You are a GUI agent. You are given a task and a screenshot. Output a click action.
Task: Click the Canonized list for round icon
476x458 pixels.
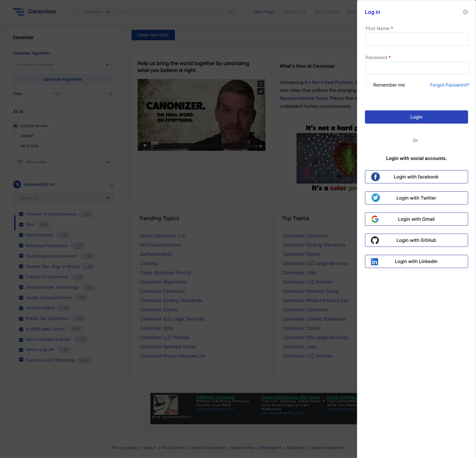[17, 184]
